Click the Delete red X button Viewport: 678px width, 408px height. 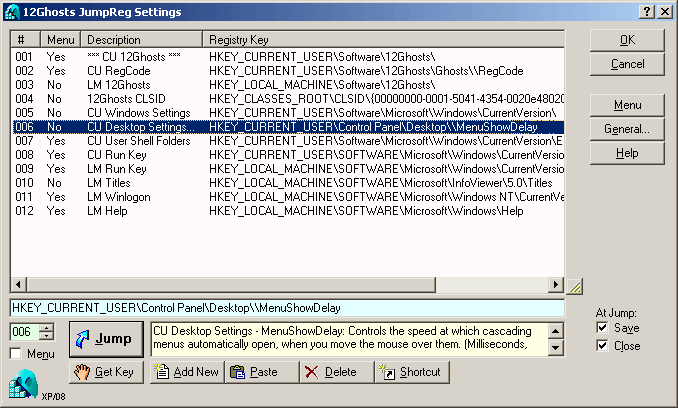click(337, 372)
